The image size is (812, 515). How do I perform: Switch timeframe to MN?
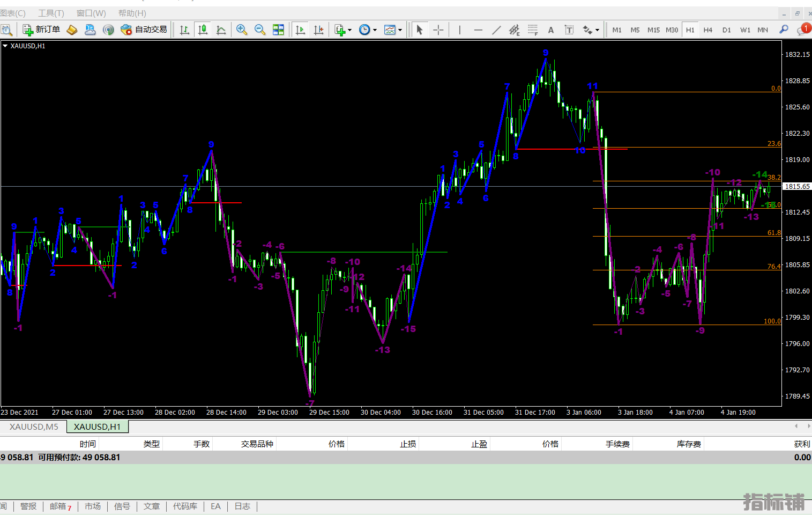pos(763,30)
